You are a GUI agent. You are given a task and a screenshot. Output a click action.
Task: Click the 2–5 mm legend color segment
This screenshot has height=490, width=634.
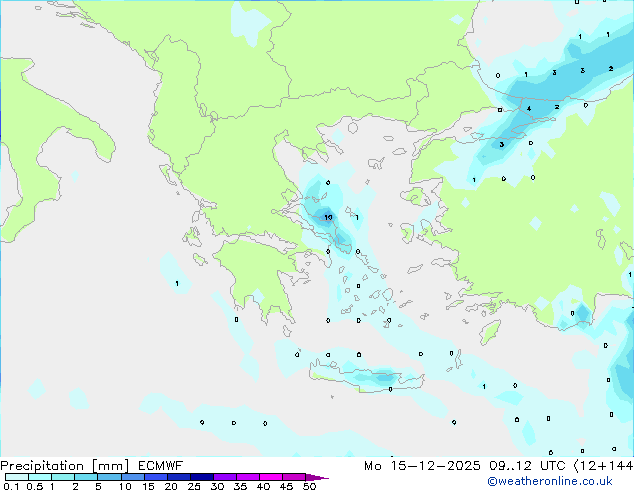coord(86,477)
